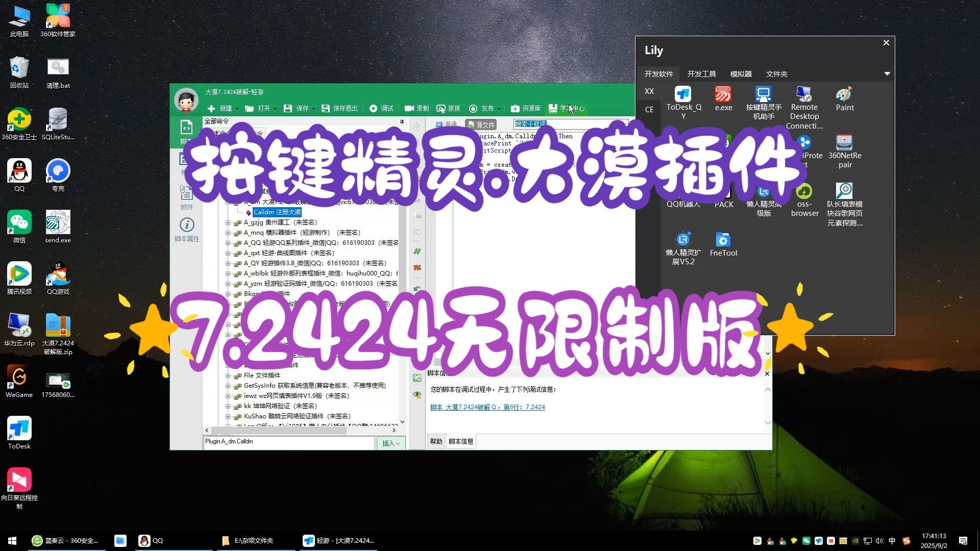Open 大漠7.2424破解版.zip on desktop
Viewport: 980px width, 551px height.
(x=58, y=334)
